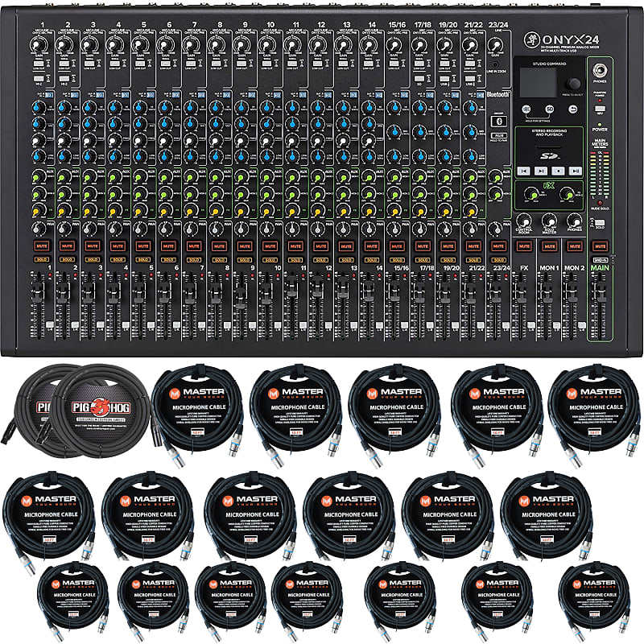The width and height of the screenshot is (644, 644).
Task: Adjust the Control Room level knob
Action: point(524,220)
